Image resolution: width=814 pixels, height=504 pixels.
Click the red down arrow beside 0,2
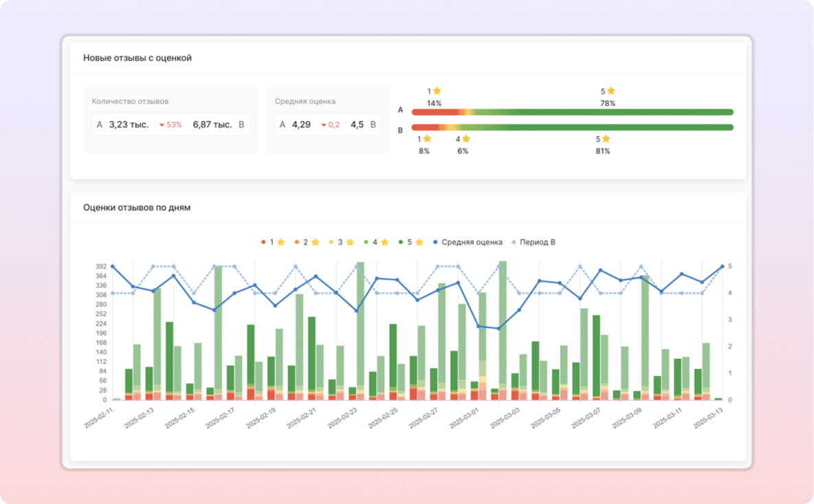324,125
